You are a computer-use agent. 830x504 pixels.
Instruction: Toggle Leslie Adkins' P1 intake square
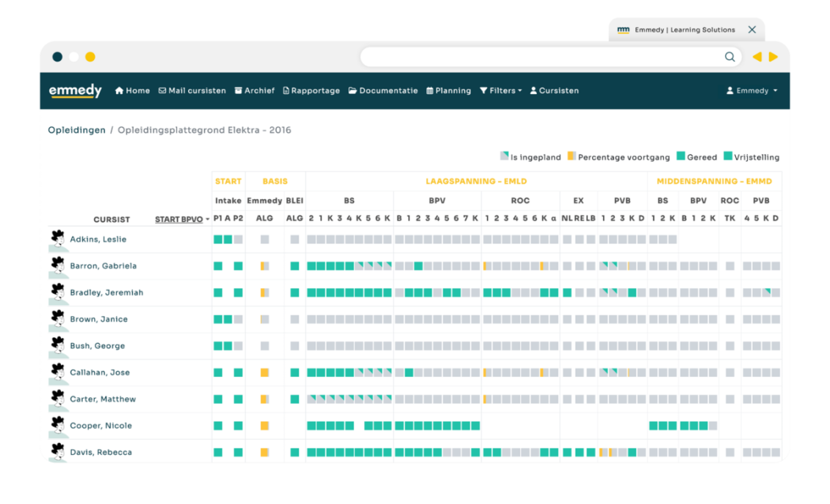pyautogui.click(x=218, y=239)
